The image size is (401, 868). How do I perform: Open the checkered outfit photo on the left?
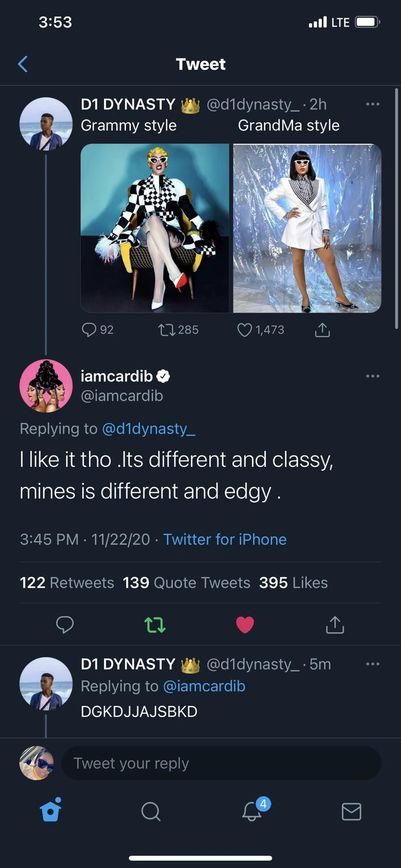(155, 228)
